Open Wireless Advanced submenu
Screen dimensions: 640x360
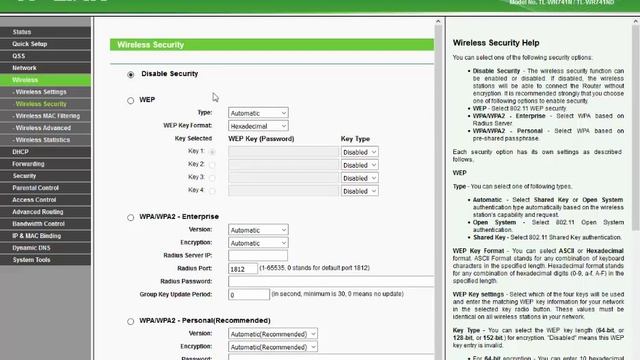[x=45, y=128]
